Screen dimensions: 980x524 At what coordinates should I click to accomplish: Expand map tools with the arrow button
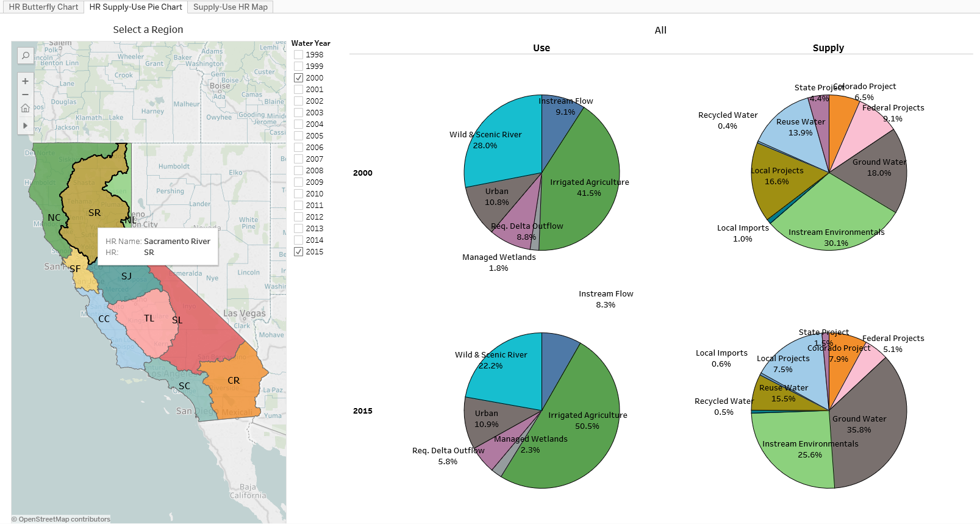[x=26, y=126]
